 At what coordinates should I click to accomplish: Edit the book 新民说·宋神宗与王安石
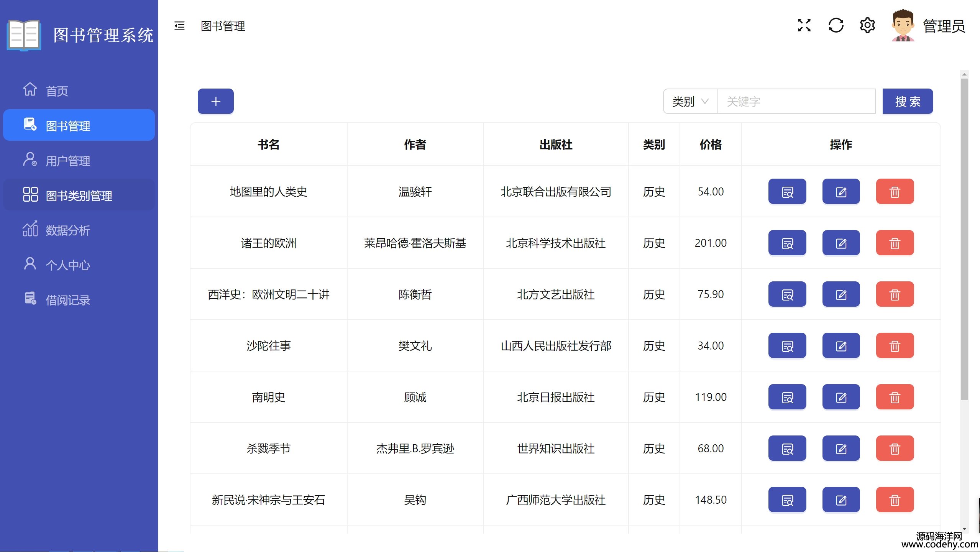[841, 499]
